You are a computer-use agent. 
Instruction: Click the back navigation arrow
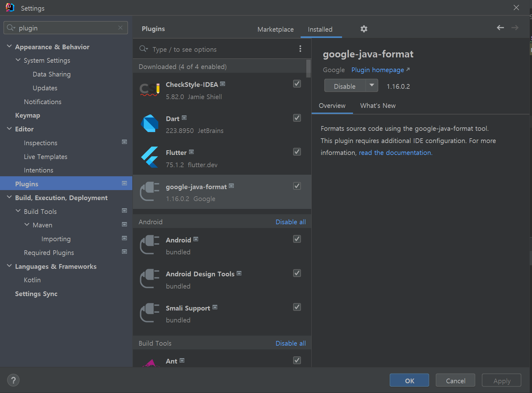tap(500, 28)
